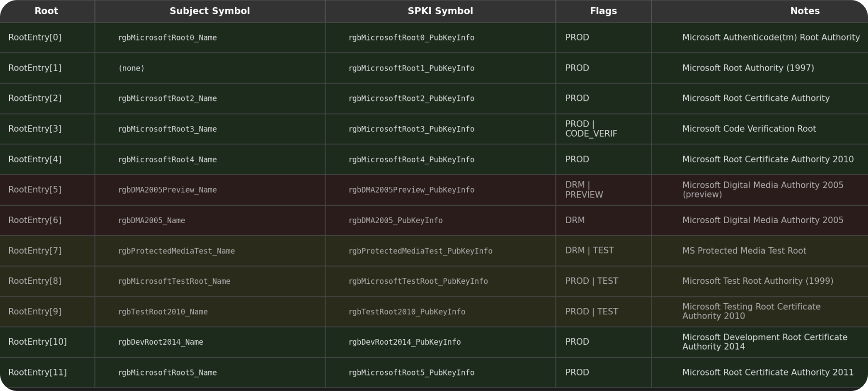Click Microsoft Testing Root Certificate Authority 2010 note

tap(751, 311)
